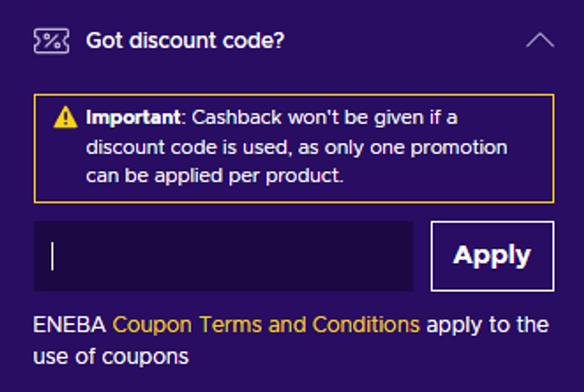This screenshot has width=584, height=392.
Task: Click the "Got discount code?" heading
Action: [185, 41]
